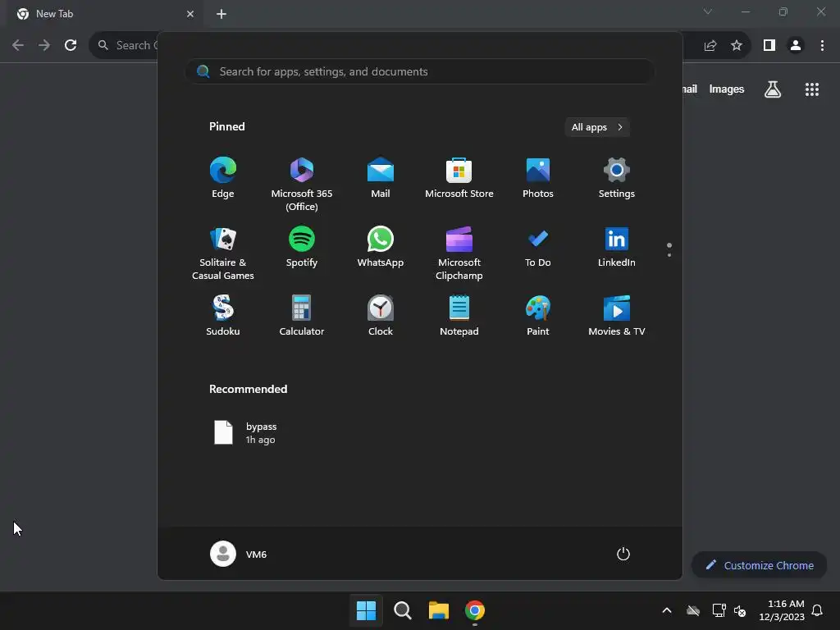Open the VM6 user account menu

click(x=239, y=554)
